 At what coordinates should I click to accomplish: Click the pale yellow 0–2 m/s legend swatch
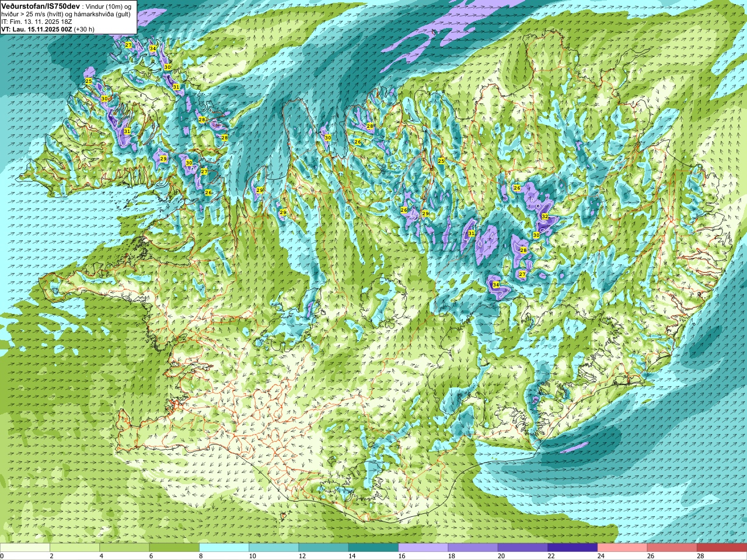[x=25, y=548]
